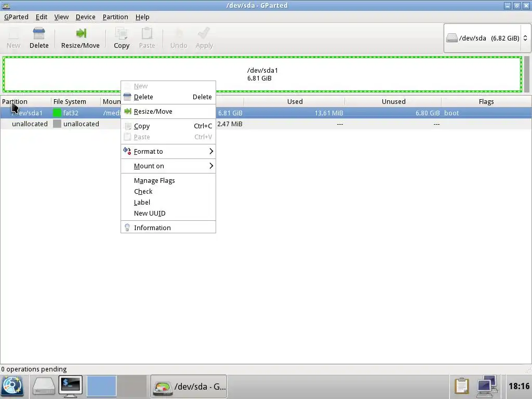The image size is (532, 399).
Task: Click the Copy toolbar icon
Action: click(122, 34)
